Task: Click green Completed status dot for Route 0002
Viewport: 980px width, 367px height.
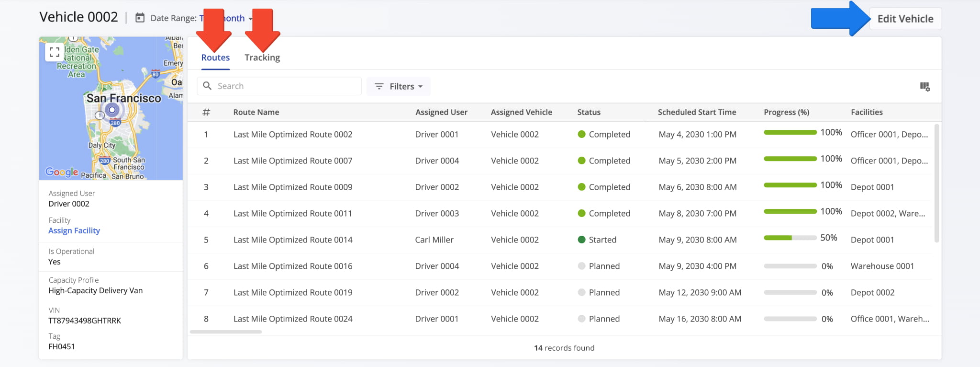Action: point(581,135)
